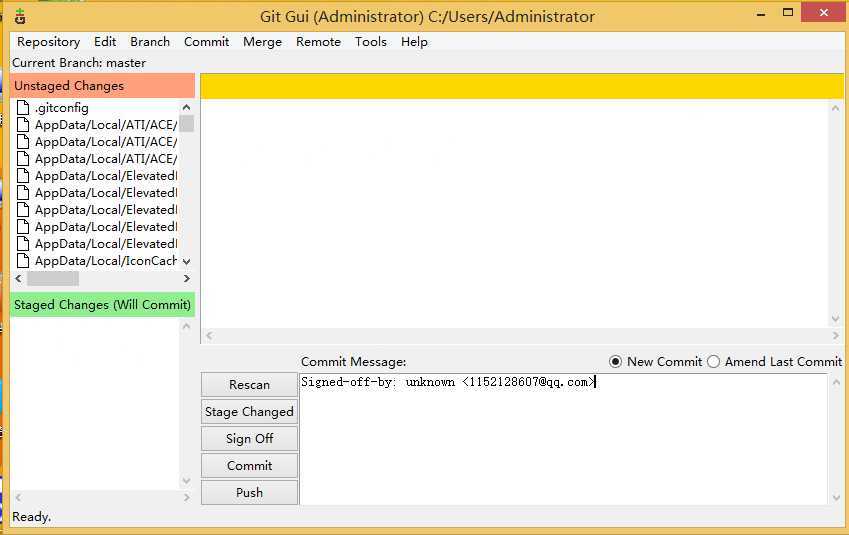Open the Repository menu
The width and height of the screenshot is (849, 535).
click(x=48, y=42)
